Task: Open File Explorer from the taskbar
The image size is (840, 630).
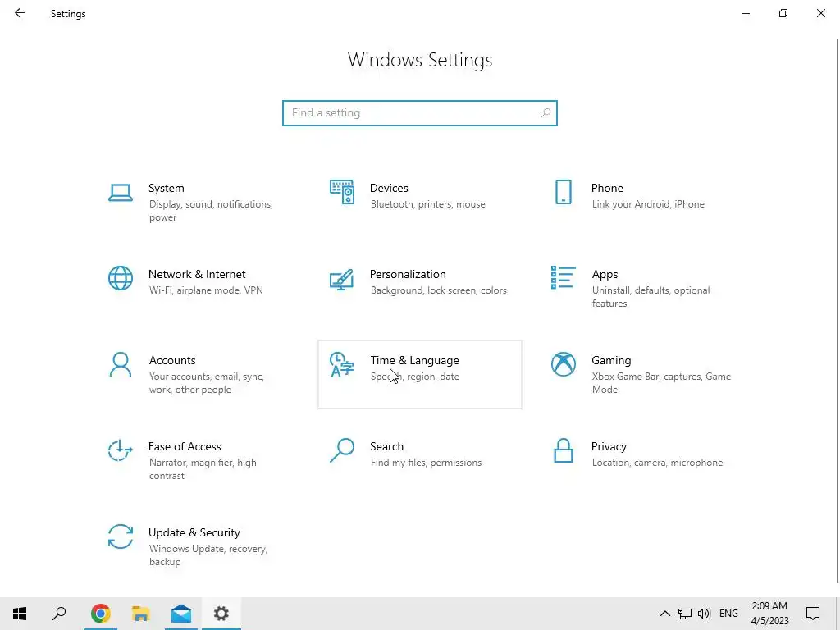Action: tap(141, 614)
